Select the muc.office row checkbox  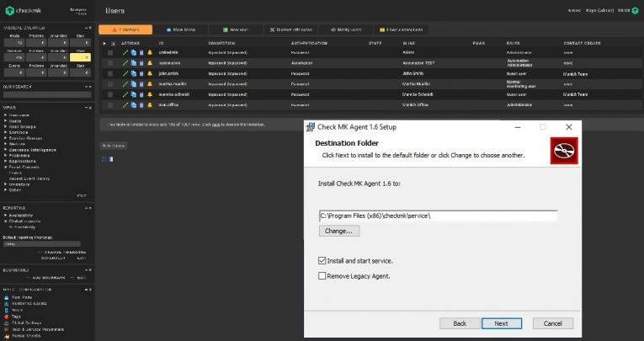[110, 105]
